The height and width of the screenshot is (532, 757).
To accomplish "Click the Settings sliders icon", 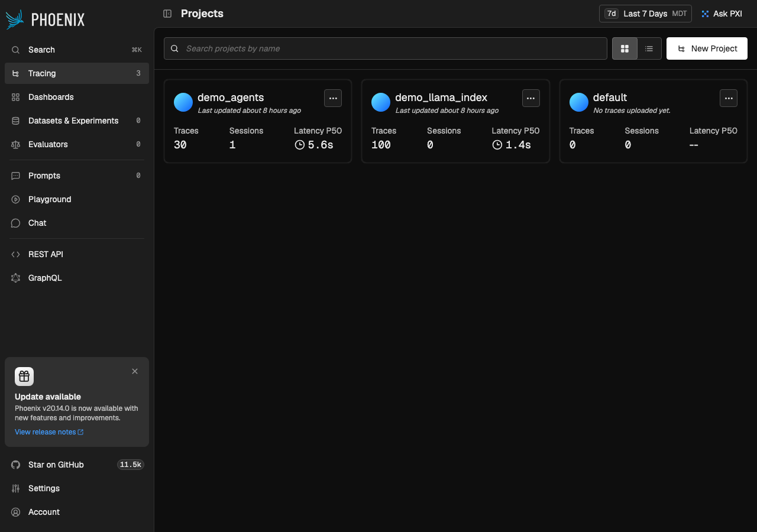I will click(x=16, y=488).
